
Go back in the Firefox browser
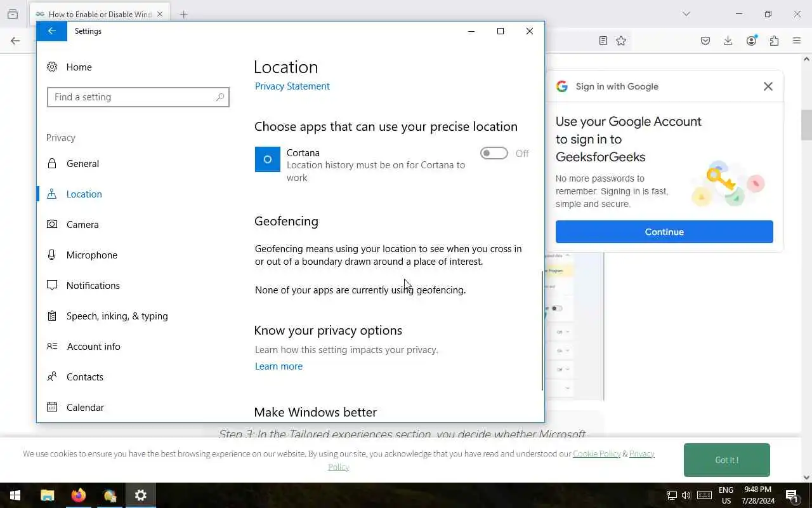[x=15, y=41]
